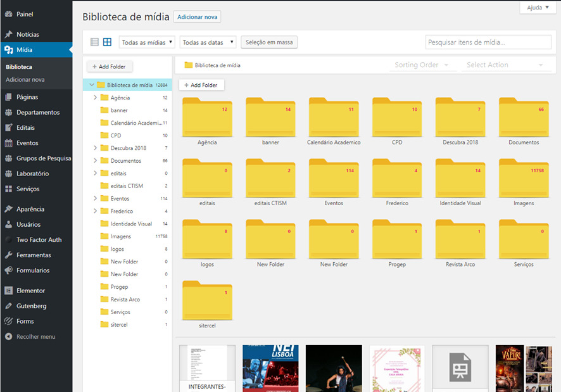Open the Elementor menu in sidebar

[x=30, y=291]
